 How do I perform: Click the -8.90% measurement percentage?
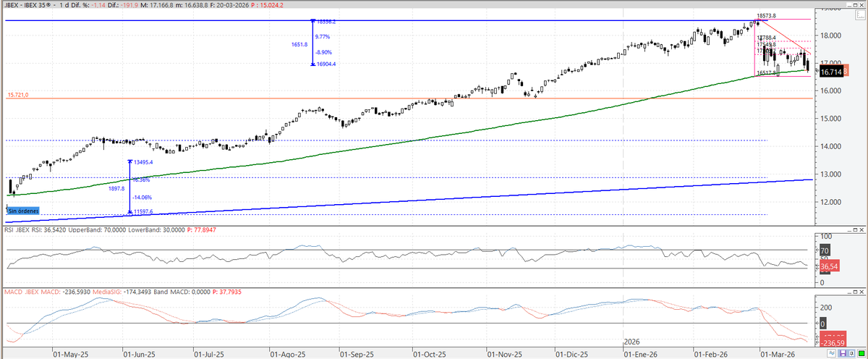324,52
